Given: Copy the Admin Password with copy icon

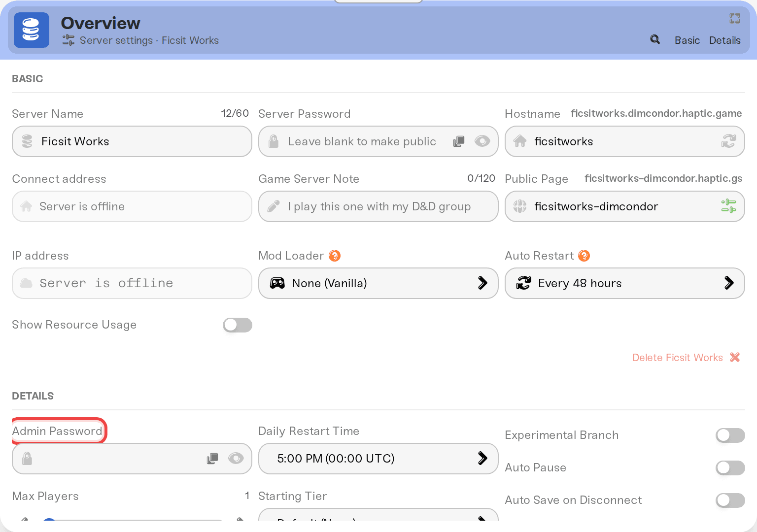Looking at the screenshot, I should click(x=212, y=459).
